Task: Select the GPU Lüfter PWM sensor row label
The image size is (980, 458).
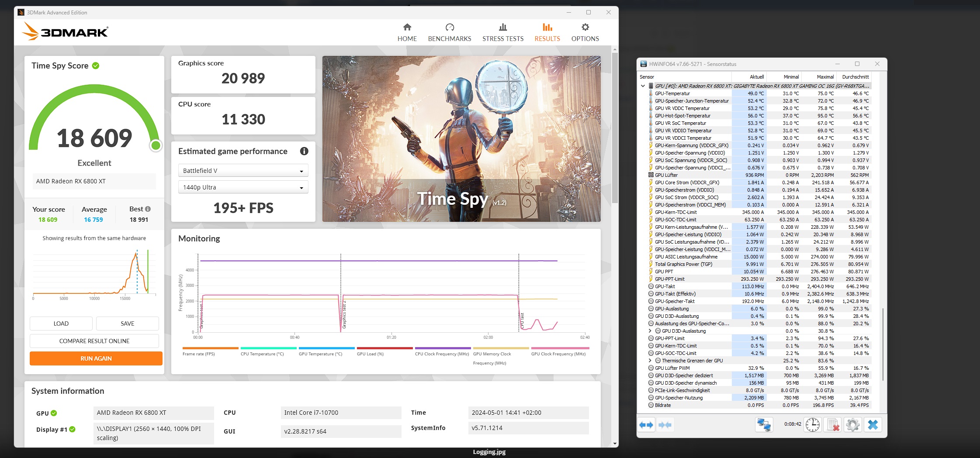Action: coord(672,368)
